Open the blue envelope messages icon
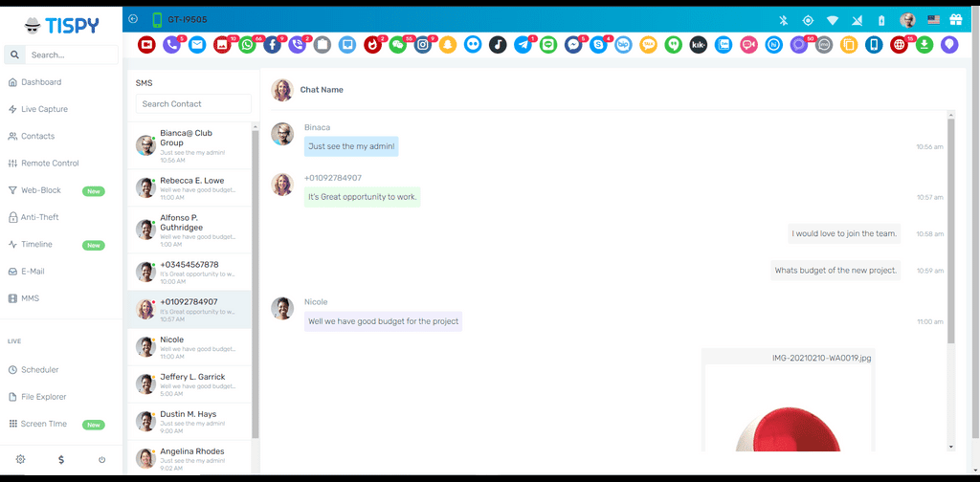The image size is (980, 482). [x=197, y=44]
